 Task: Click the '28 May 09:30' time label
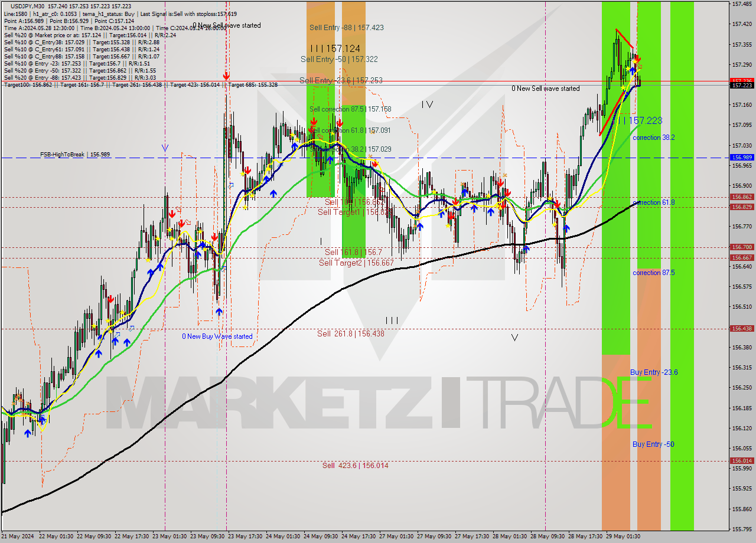[547, 537]
